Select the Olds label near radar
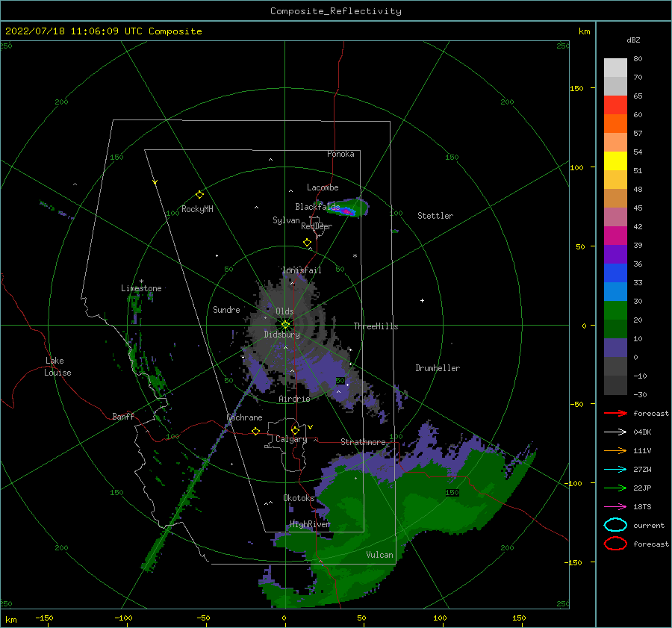The image size is (672, 628). click(x=284, y=311)
